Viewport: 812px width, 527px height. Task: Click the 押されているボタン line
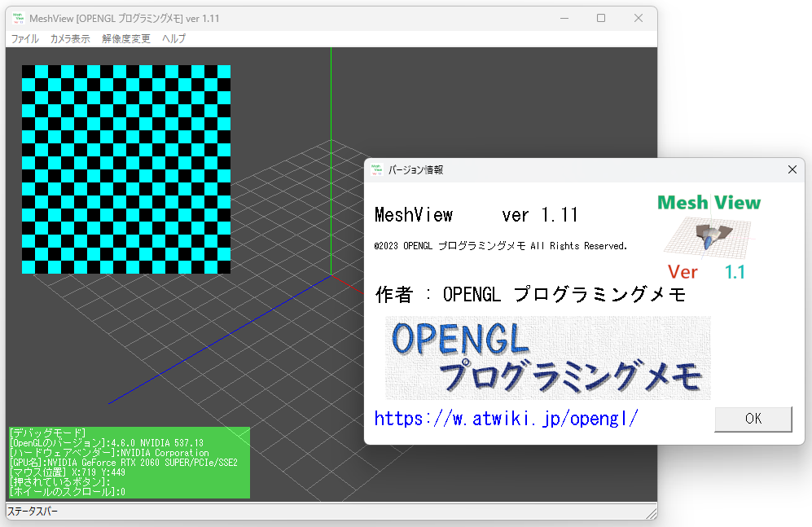(x=60, y=482)
